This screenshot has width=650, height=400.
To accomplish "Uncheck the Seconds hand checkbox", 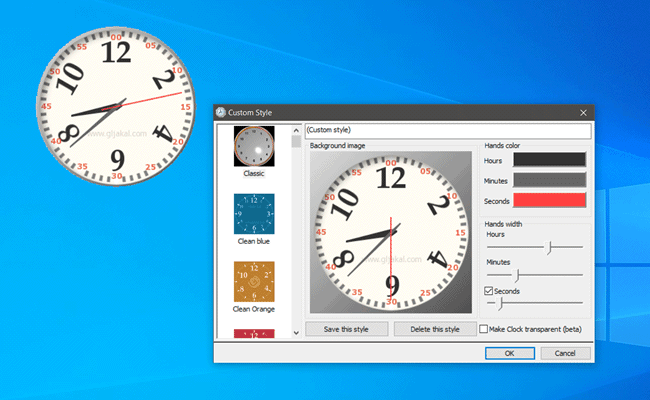I will pos(487,291).
